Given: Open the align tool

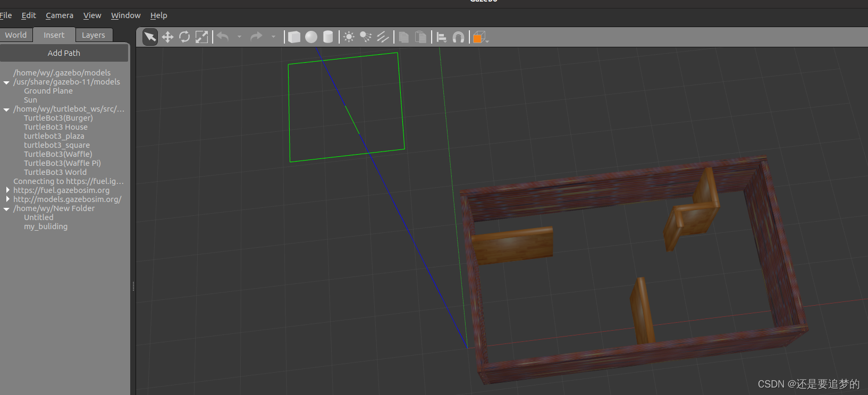Looking at the screenshot, I should point(441,37).
